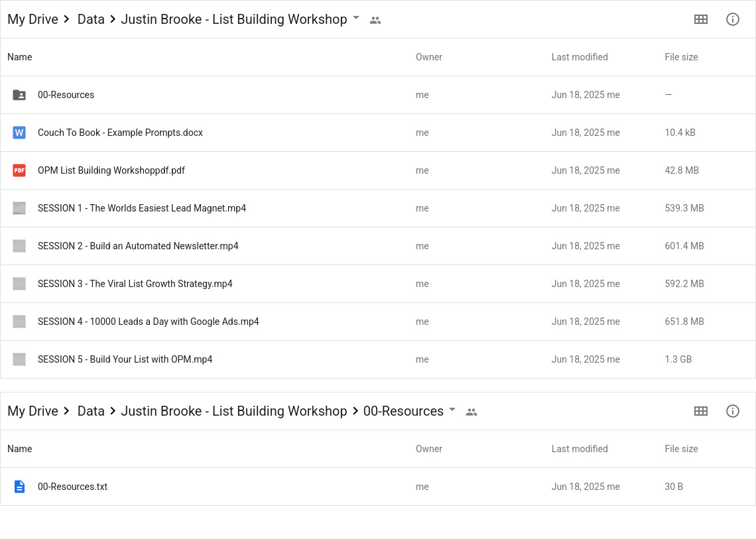Image resolution: width=756 pixels, height=539 pixels.
Task: Click owner 'me' in the OPM List Building row
Action: pyautogui.click(x=422, y=170)
